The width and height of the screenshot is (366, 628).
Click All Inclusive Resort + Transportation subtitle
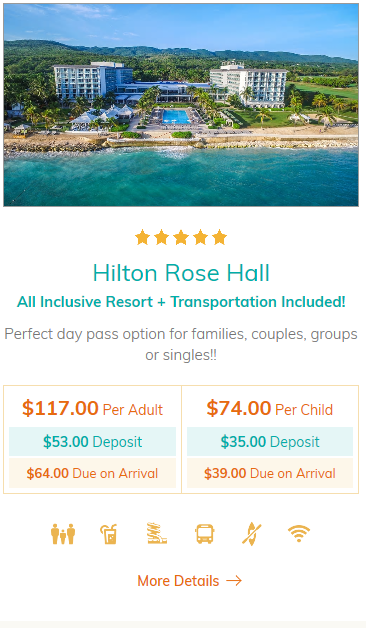(x=181, y=302)
